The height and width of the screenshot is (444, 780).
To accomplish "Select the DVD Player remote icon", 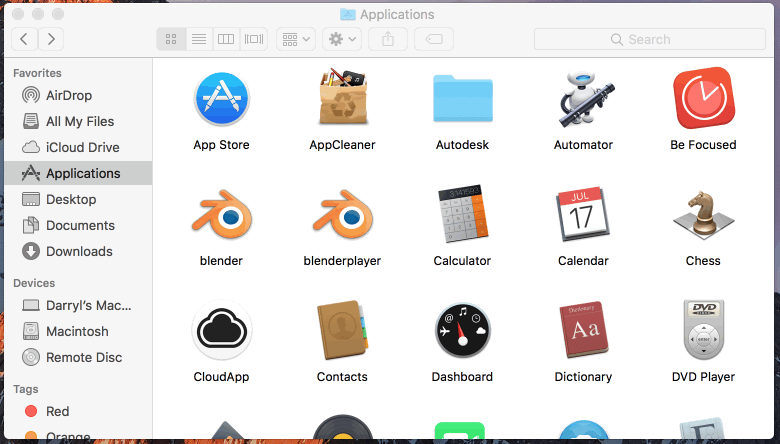I will click(703, 330).
